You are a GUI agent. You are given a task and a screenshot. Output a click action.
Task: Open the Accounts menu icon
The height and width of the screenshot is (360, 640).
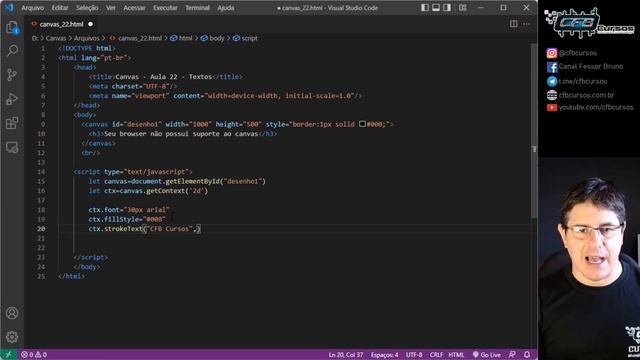pos(12,313)
